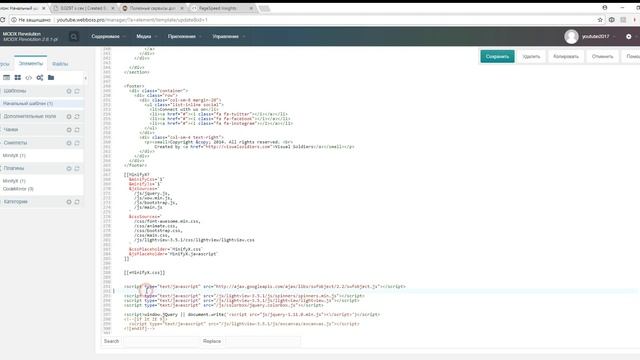This screenshot has height=360, width=640.
Task: Refresh the Сниппеты section
Action: pos(77,143)
